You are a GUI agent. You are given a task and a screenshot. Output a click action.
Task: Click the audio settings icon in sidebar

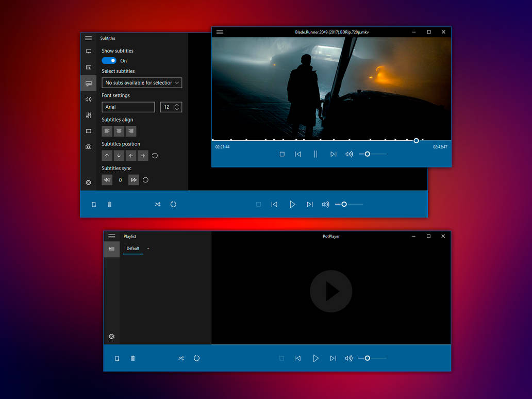tap(88, 99)
